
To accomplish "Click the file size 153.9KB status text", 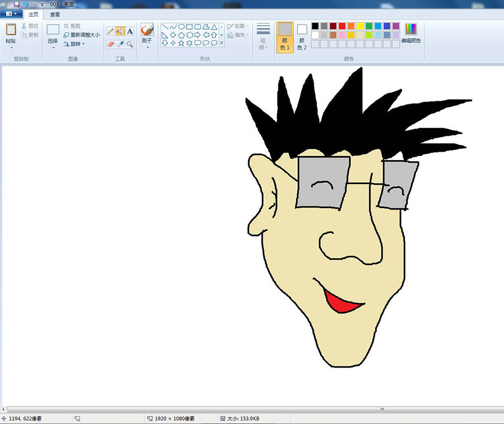I will (243, 418).
